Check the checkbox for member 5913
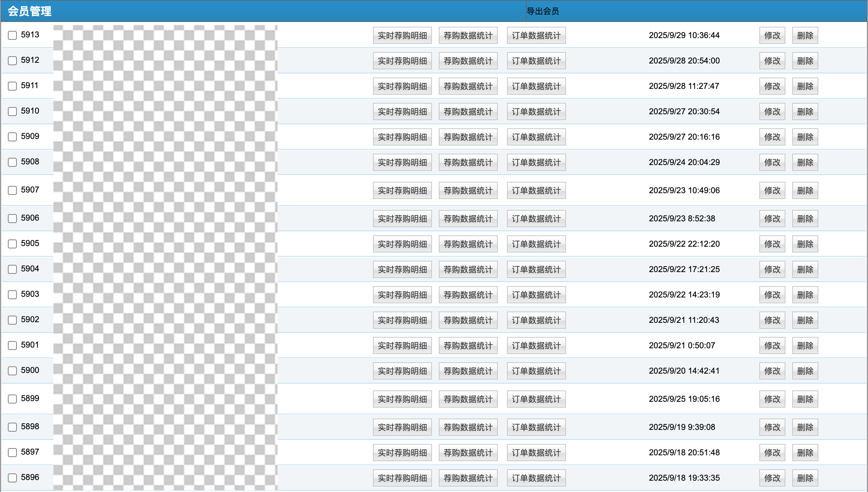Screen dimensions: 868x492 coord(12,35)
